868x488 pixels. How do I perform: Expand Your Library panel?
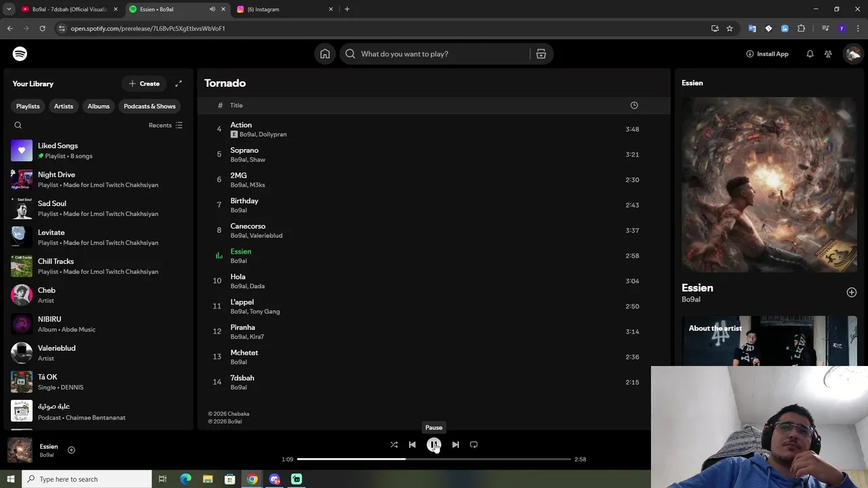tap(178, 83)
